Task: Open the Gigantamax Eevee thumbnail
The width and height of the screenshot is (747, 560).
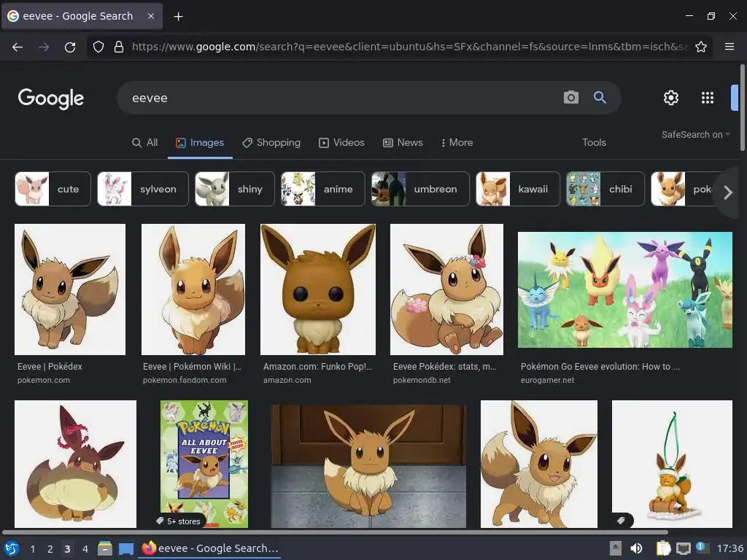Action: point(75,464)
